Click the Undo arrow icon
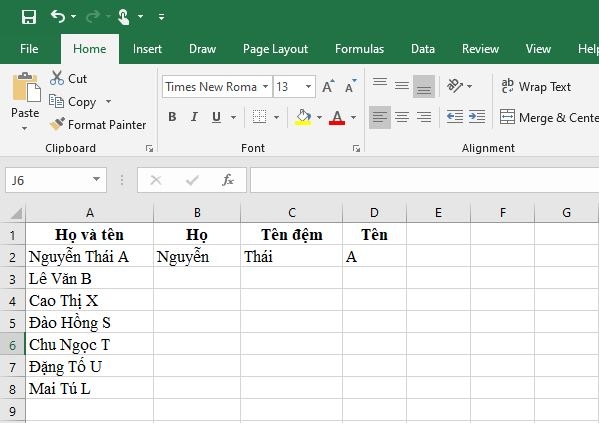Screen dimensions: 599x423 tap(58, 16)
